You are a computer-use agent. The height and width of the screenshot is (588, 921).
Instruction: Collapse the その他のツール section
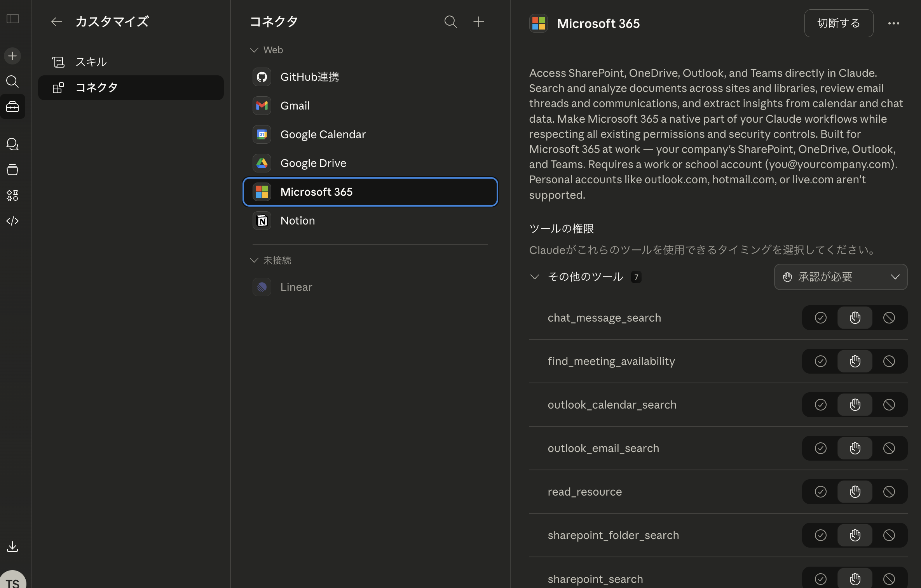(535, 277)
